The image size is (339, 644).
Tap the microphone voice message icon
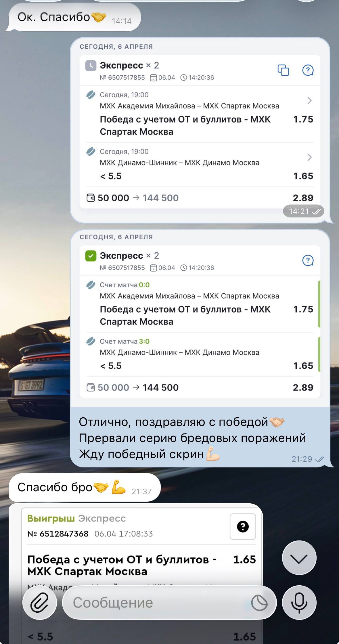[x=299, y=603]
